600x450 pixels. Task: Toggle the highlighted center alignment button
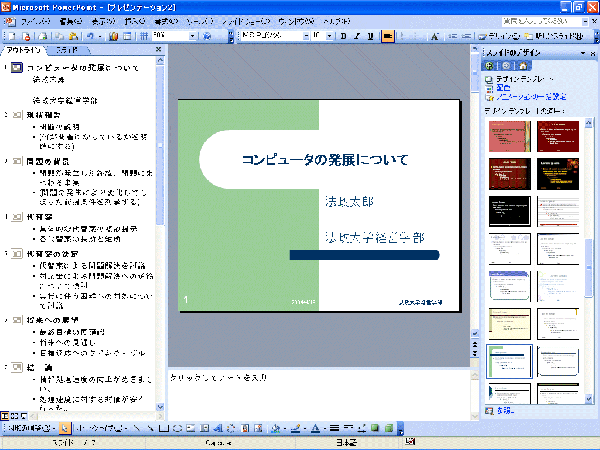(388, 36)
